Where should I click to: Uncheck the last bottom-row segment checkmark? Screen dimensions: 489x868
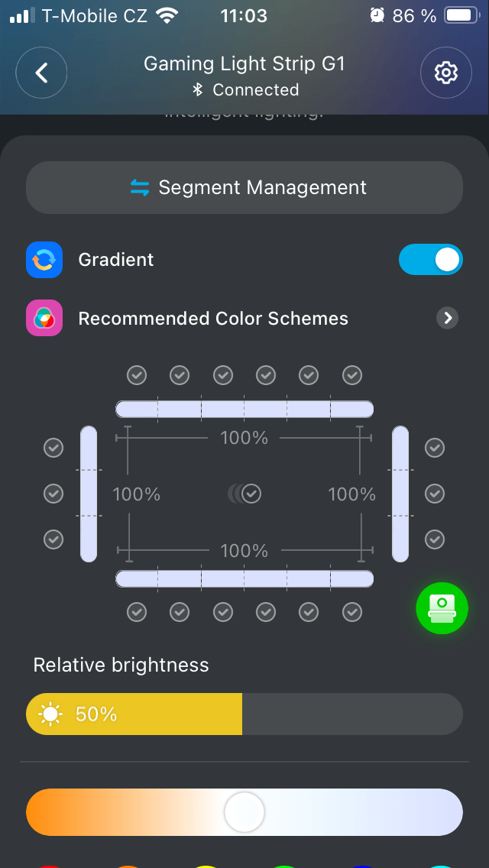pyautogui.click(x=352, y=612)
